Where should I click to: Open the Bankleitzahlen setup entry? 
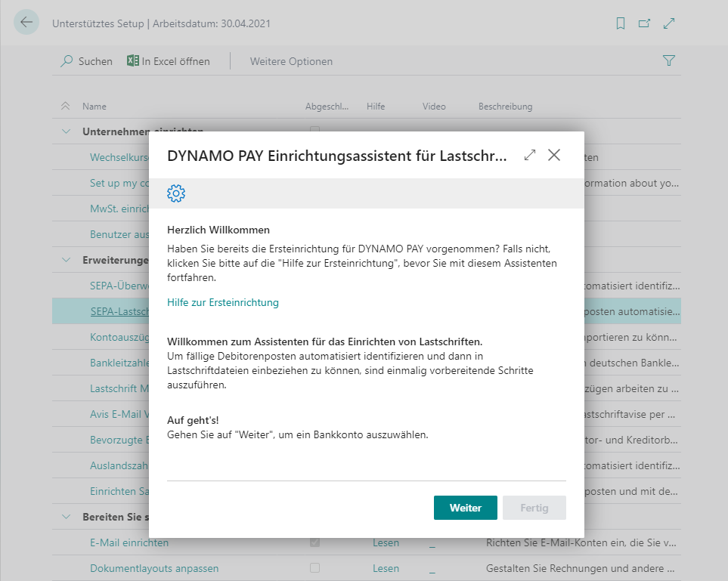pos(119,363)
